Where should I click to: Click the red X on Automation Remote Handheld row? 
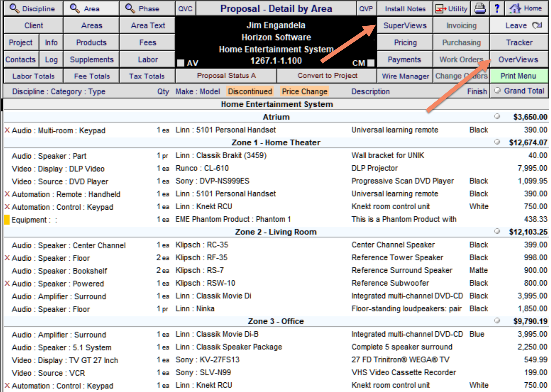coord(7,194)
